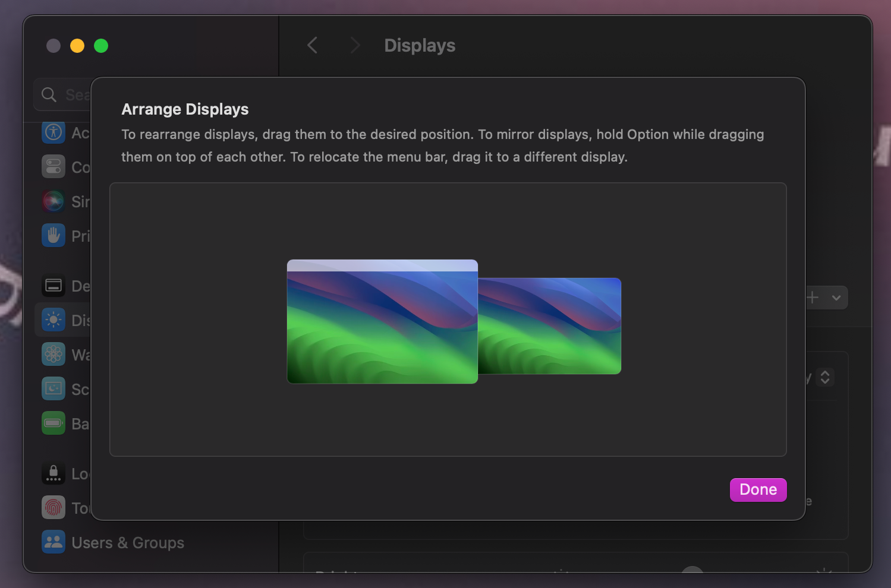891x588 pixels.
Task: Open Screen Saver settings
Action: click(53, 388)
